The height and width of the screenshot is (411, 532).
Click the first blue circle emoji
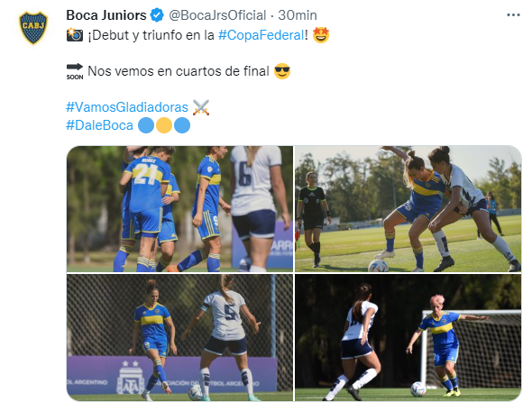click(x=146, y=125)
